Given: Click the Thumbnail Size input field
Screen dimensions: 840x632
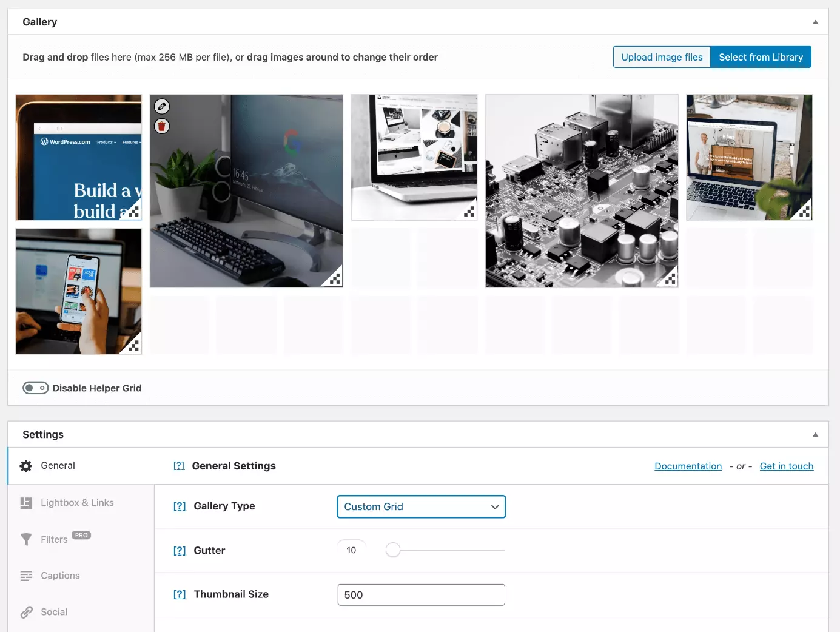Looking at the screenshot, I should pos(421,595).
